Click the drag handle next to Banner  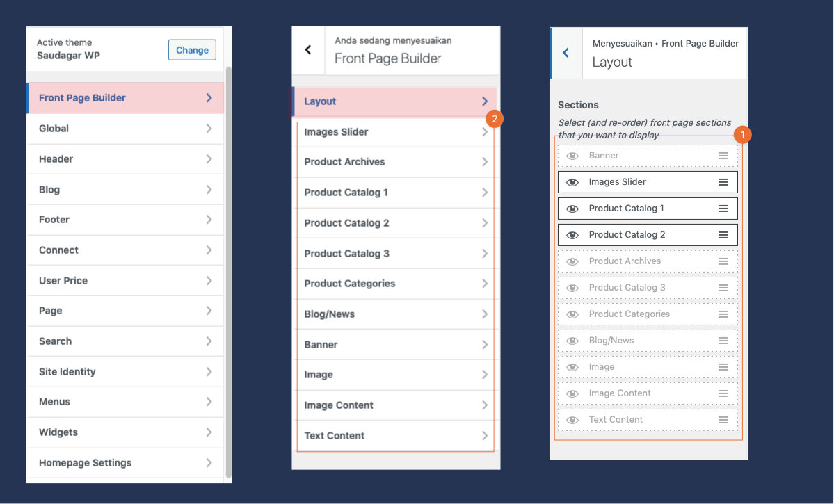click(x=723, y=155)
